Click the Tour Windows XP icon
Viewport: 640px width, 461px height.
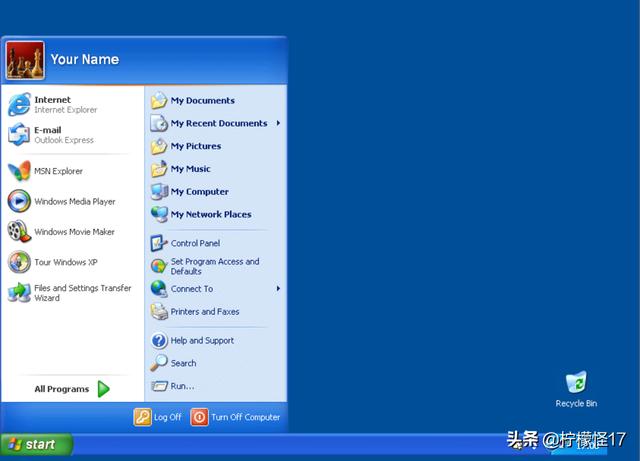[x=19, y=262]
